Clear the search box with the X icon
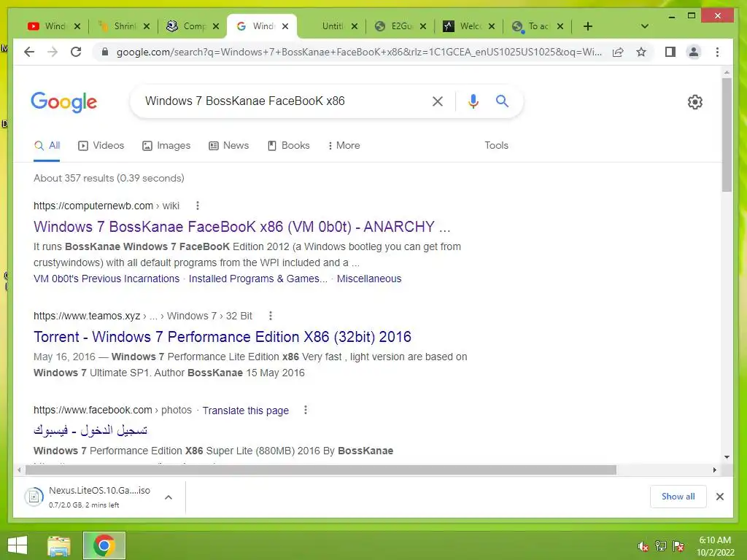Screen dimensions: 747x560 click(x=438, y=101)
